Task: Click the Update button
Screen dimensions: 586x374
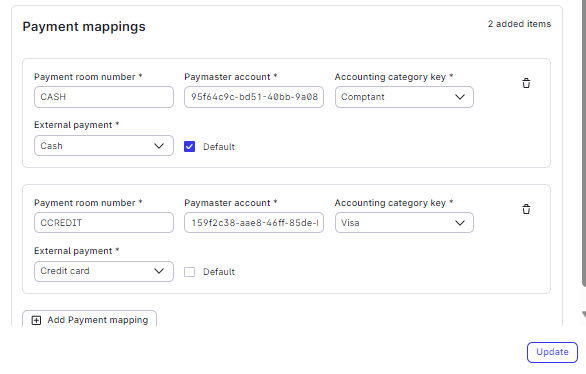Action: (552, 352)
